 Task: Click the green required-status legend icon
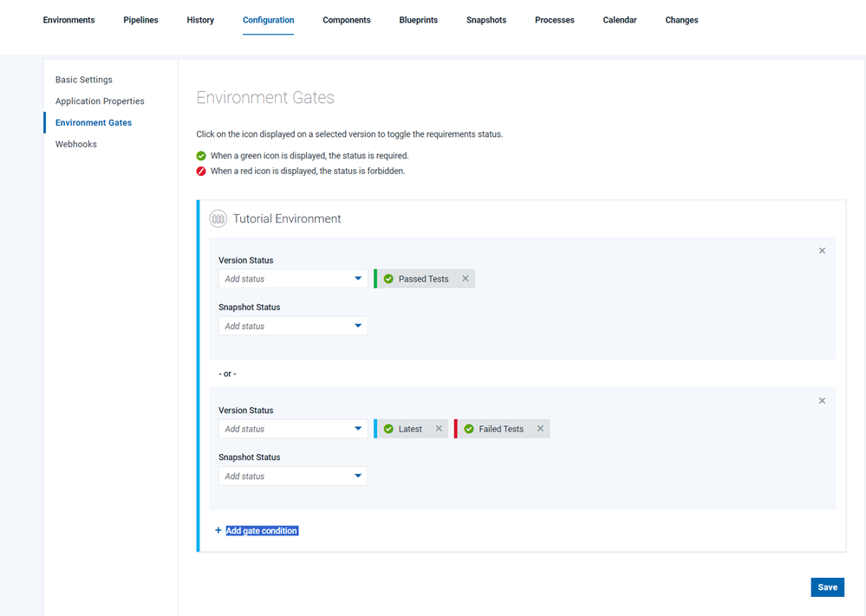[x=200, y=156]
